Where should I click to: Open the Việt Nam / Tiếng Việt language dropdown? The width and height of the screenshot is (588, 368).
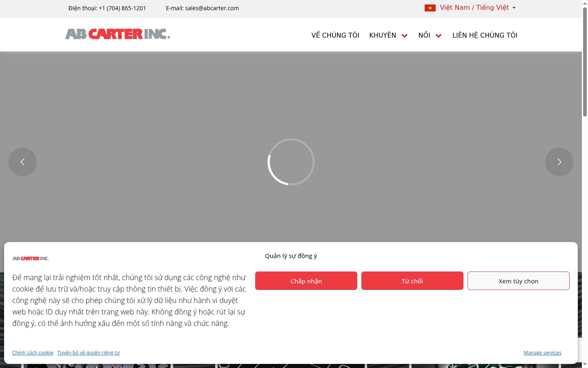coord(470,8)
